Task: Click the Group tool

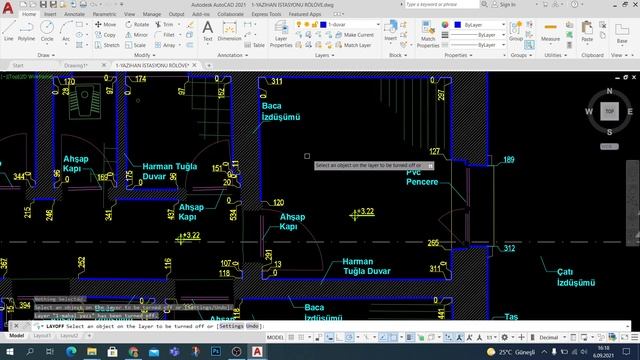Action: point(516,31)
